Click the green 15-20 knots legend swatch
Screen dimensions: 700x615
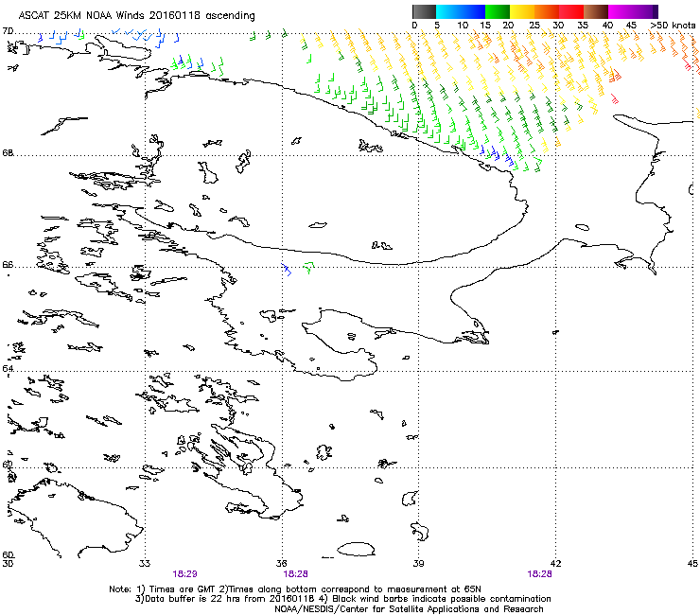click(x=498, y=11)
